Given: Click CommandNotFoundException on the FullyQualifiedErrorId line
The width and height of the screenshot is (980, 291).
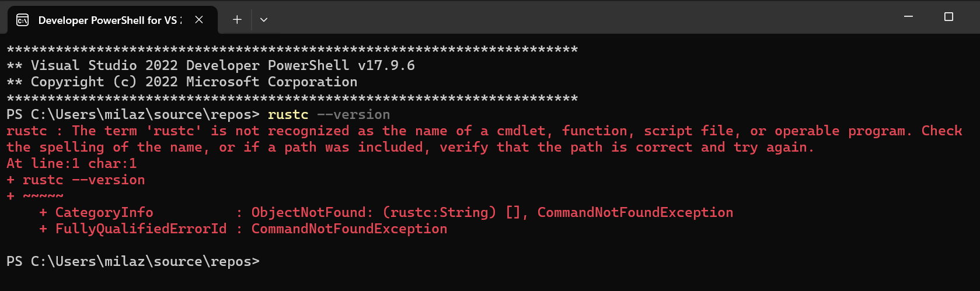Looking at the screenshot, I should click(x=350, y=229).
